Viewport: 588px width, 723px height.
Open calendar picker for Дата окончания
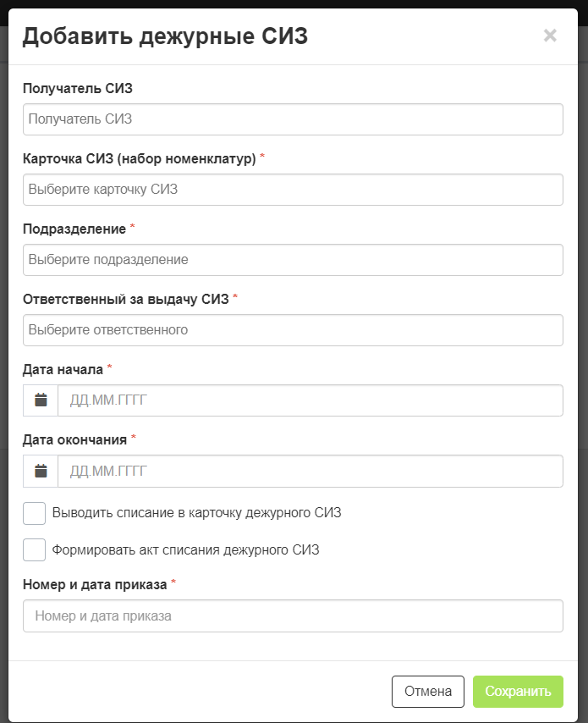(x=41, y=471)
